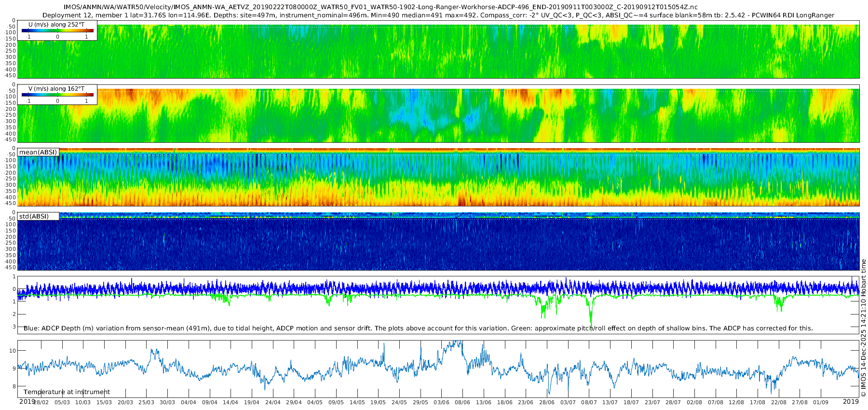868x410 pixels.
Task: Click the 'Temperature at instrument' label
Action: coord(67,392)
